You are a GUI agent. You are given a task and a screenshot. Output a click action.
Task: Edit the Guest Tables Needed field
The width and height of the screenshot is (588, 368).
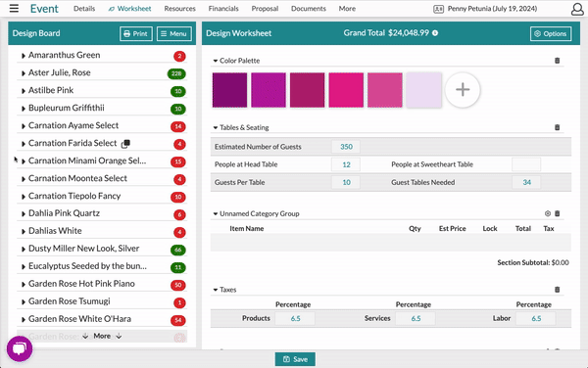point(526,182)
